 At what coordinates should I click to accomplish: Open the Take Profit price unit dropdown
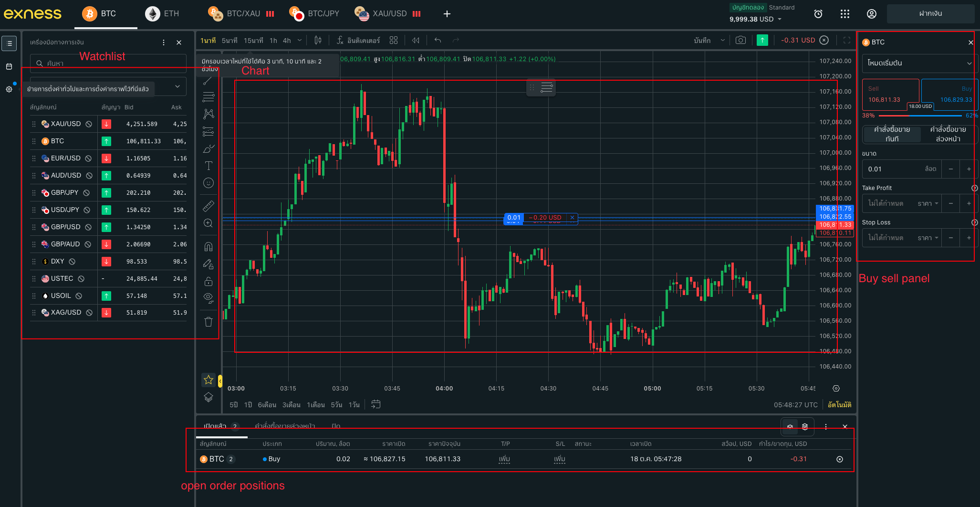pos(928,203)
